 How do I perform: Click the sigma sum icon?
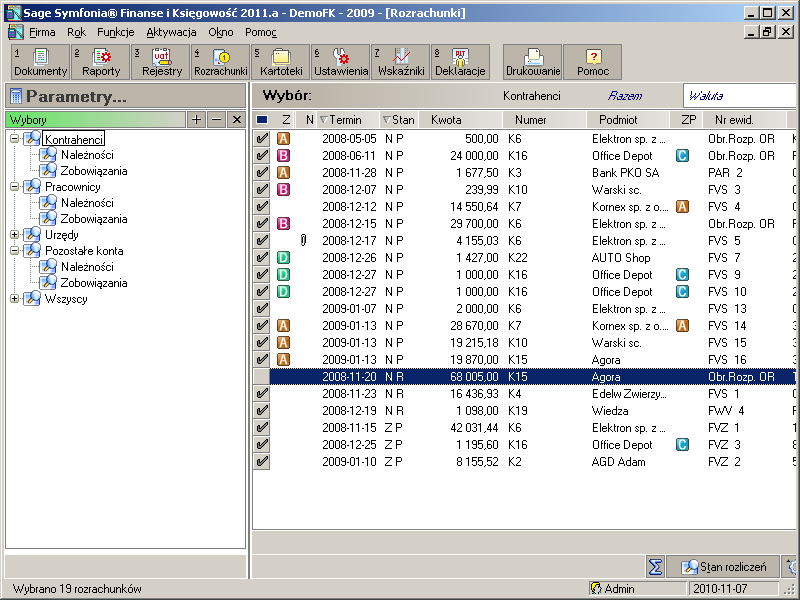(x=656, y=567)
